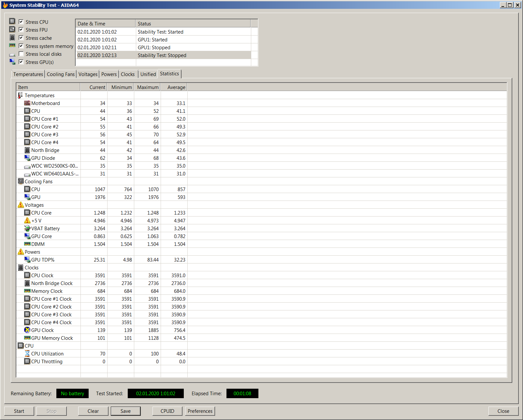Click the Close button at bottom right

coord(503,411)
